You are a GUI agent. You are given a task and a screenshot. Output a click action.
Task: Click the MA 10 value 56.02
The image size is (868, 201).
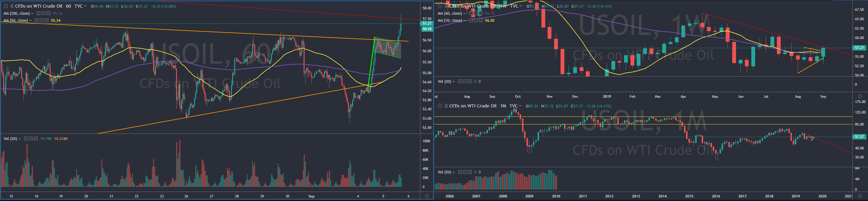point(490,21)
